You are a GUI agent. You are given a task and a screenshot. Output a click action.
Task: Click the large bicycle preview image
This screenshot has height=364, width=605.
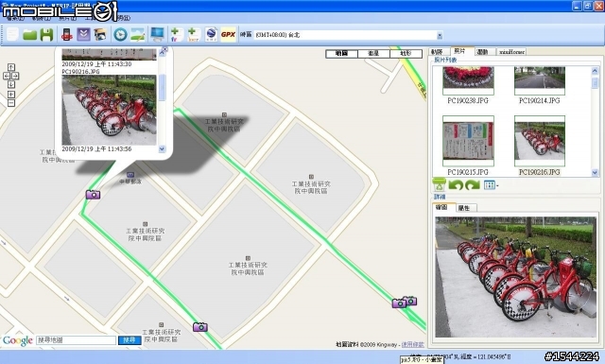pos(515,277)
